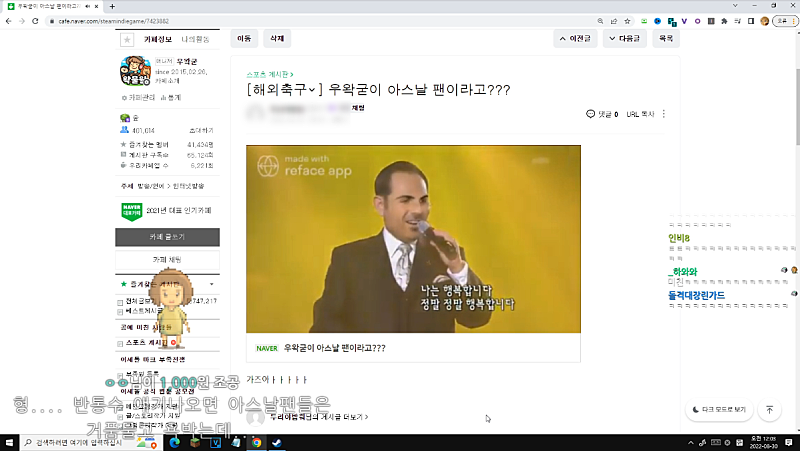Select the 카페정보 tab
The height and width of the screenshot is (451, 800).
[x=159, y=39]
